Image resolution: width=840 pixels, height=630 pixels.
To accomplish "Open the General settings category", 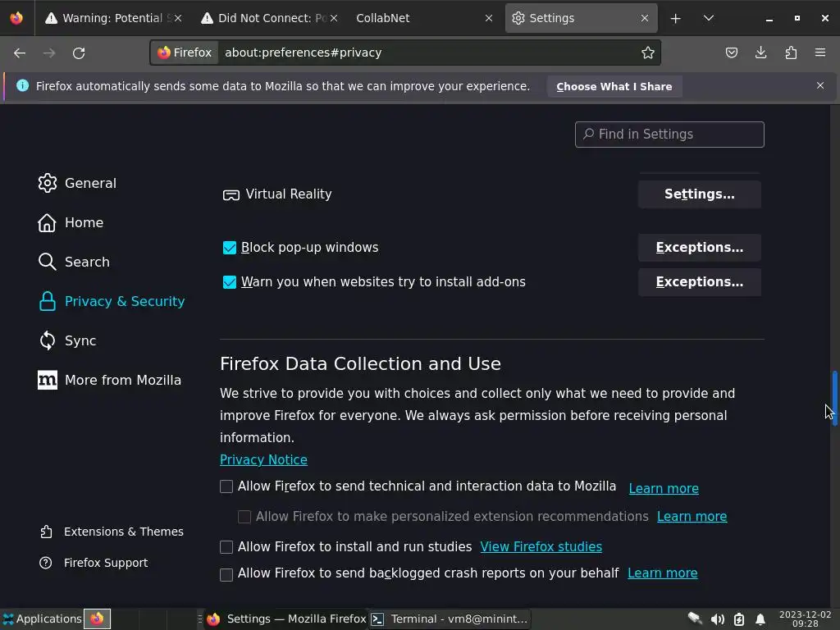I will 77,183.
